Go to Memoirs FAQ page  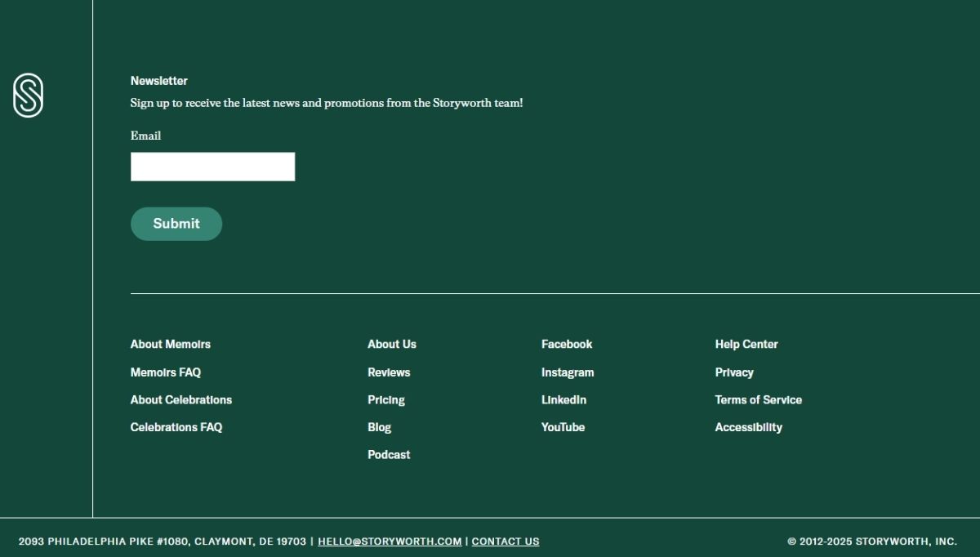pos(166,372)
